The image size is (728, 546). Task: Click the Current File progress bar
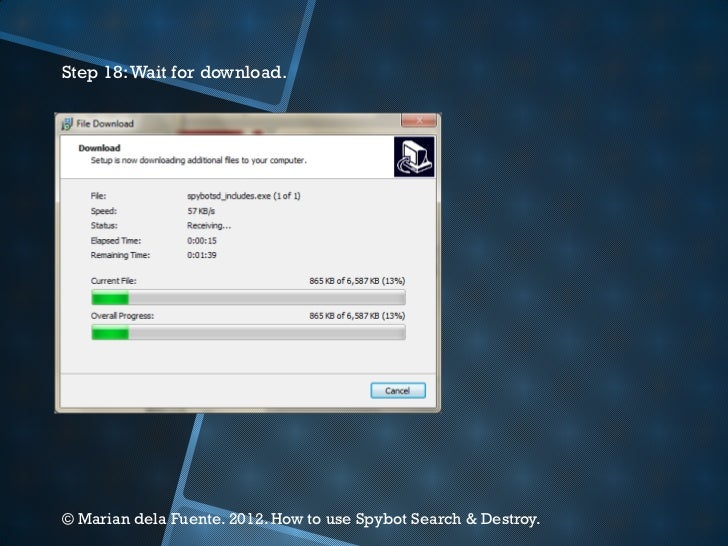(x=248, y=298)
